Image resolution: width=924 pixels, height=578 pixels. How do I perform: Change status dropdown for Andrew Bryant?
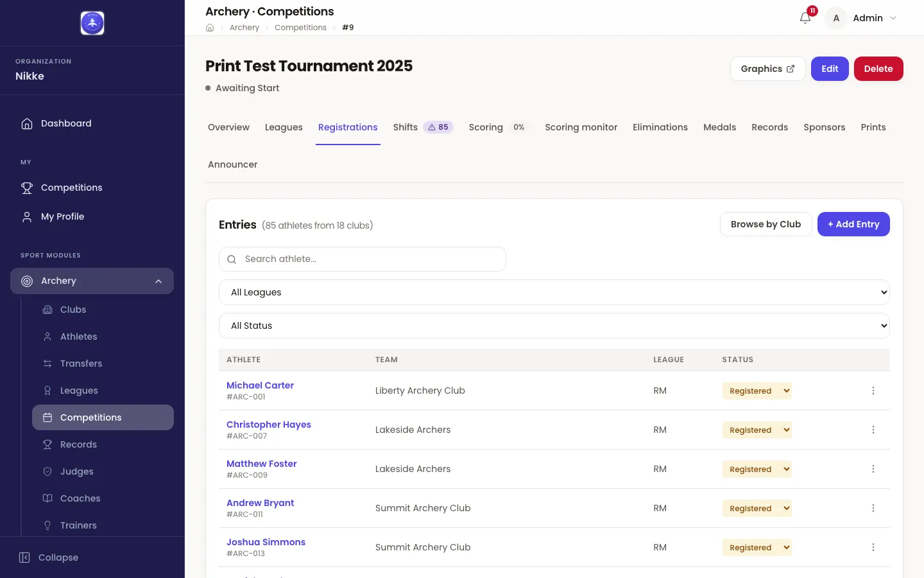757,508
